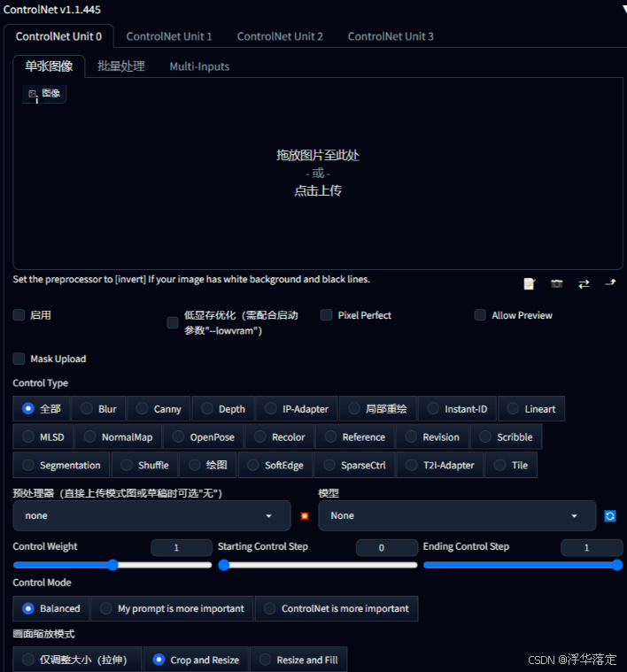Click 点击上传 to upload an image
This screenshot has height=672, width=627.
point(318,190)
